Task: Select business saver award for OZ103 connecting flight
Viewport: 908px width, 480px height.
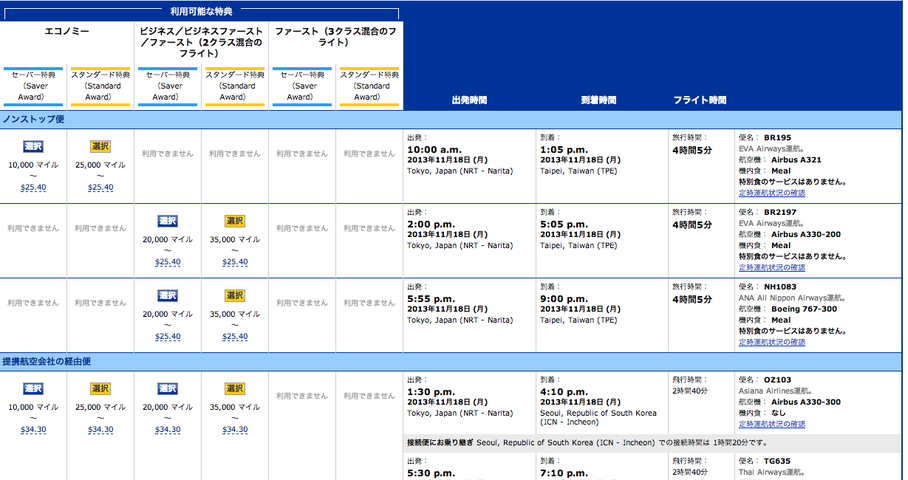Action: pyautogui.click(x=167, y=389)
